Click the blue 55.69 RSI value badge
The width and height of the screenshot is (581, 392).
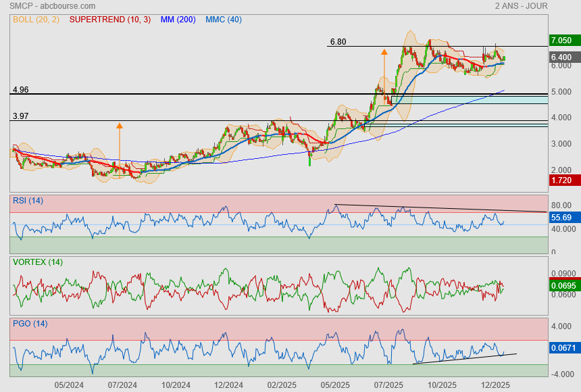pyautogui.click(x=561, y=218)
